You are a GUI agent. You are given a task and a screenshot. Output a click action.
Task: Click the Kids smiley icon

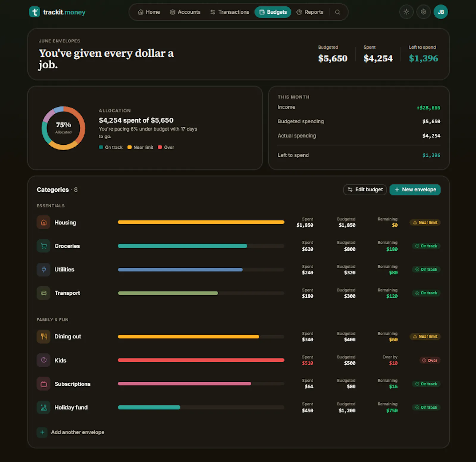43,360
